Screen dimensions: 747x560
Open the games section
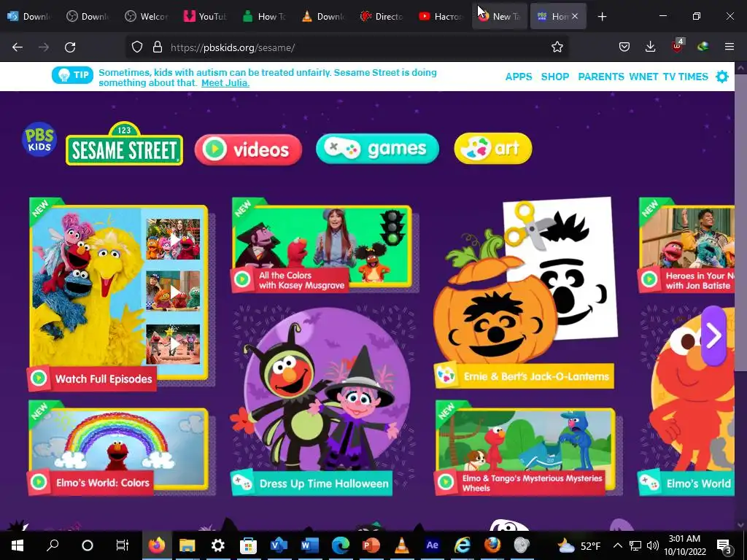[377, 149]
